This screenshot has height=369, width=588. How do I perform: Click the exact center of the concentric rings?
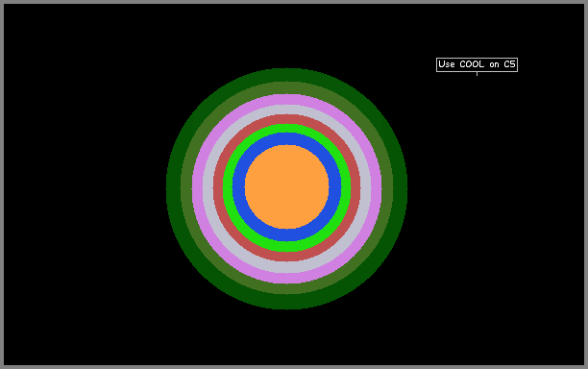click(x=287, y=186)
